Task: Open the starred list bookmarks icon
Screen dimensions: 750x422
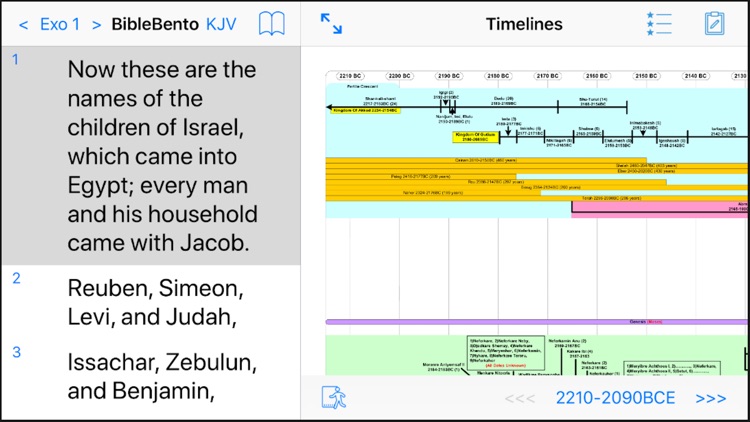Action: click(x=659, y=23)
